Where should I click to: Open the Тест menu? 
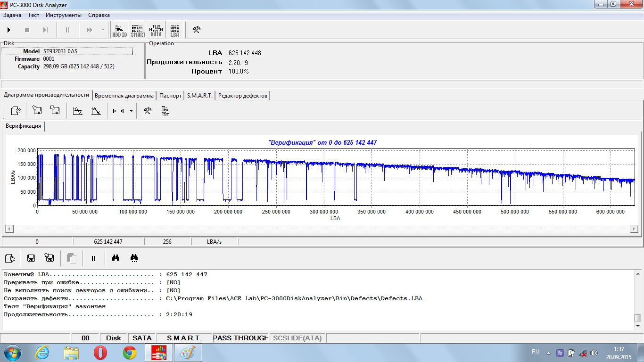33,15
